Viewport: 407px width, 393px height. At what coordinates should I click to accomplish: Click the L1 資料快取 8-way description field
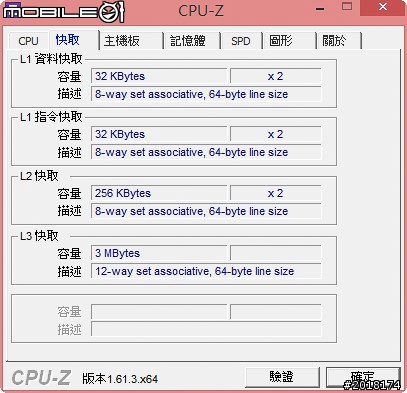pos(206,94)
